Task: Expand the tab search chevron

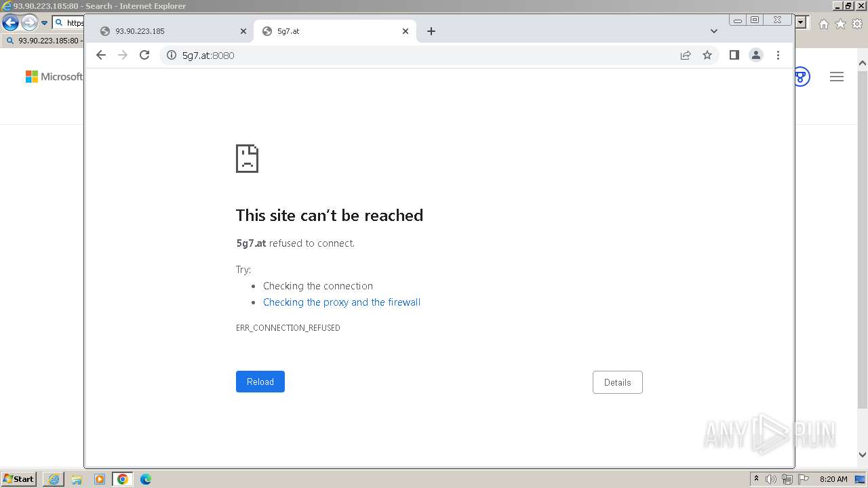Action: [x=713, y=31]
